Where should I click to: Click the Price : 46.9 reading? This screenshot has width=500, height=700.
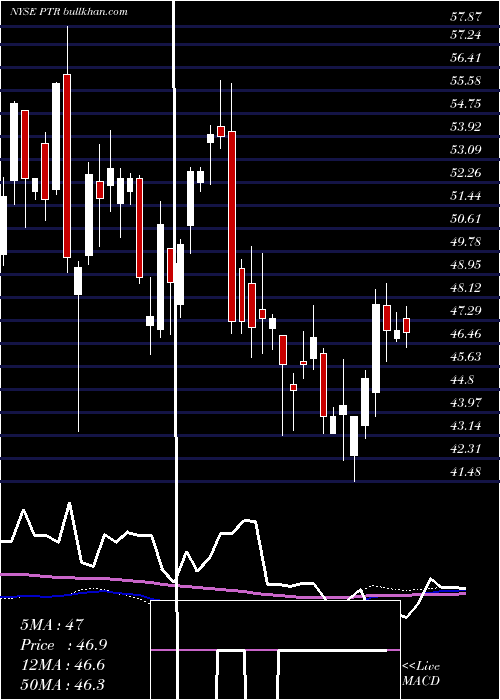point(63,645)
